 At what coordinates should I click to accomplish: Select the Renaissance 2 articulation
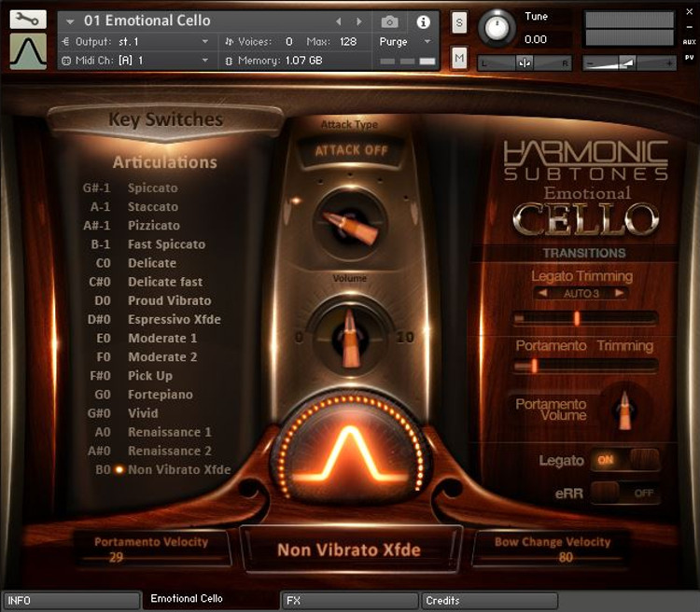pos(170,451)
